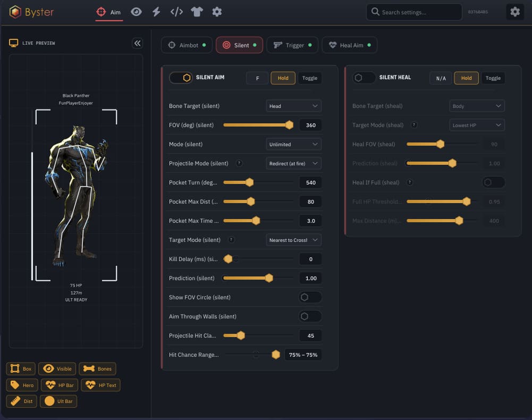Adjust the Prediction (silent) slider

click(258, 278)
